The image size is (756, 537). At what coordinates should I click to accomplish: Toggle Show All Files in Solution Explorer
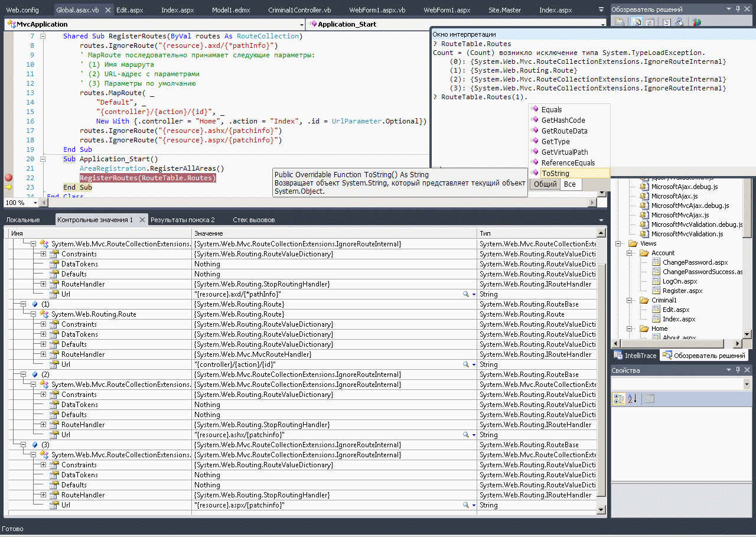tap(635, 22)
